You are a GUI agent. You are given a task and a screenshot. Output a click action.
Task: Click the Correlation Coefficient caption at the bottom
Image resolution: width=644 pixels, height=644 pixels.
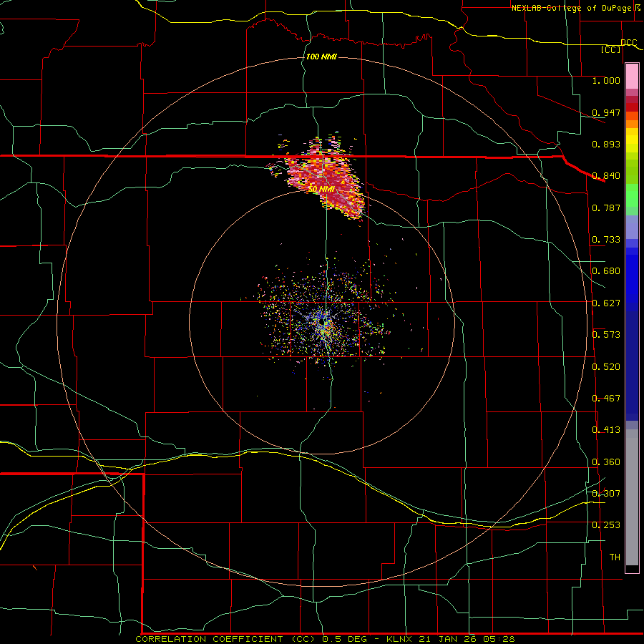(x=325, y=639)
